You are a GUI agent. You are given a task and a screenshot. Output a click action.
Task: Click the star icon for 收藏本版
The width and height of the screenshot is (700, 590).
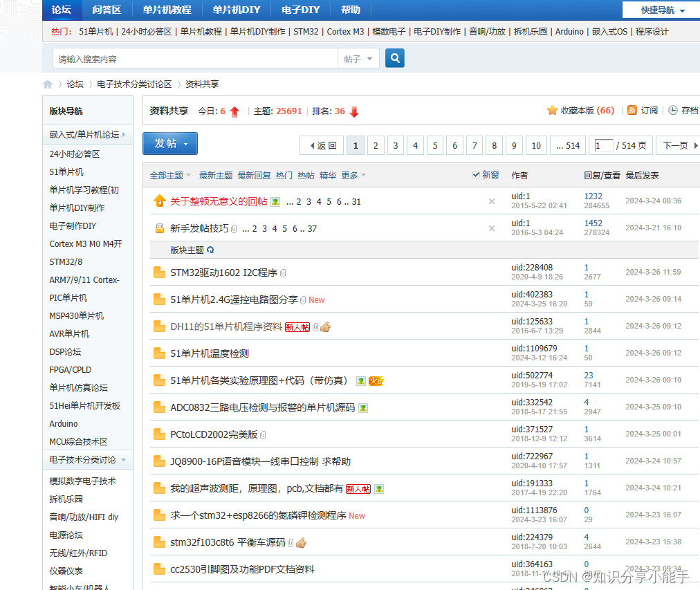click(x=552, y=110)
